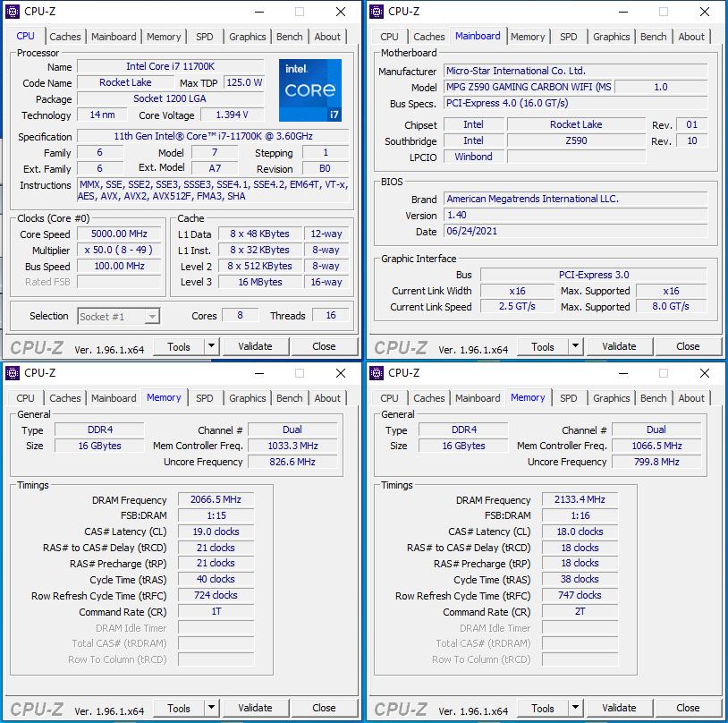The height and width of the screenshot is (723, 728).
Task: Select CPU tab in bottom-left Memory window
Action: coord(25,398)
